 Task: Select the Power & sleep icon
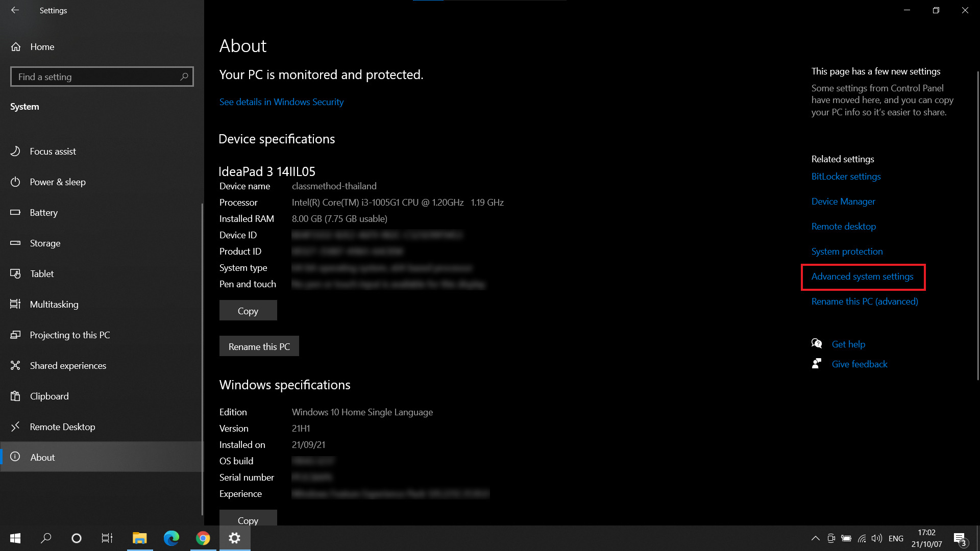[x=15, y=182]
